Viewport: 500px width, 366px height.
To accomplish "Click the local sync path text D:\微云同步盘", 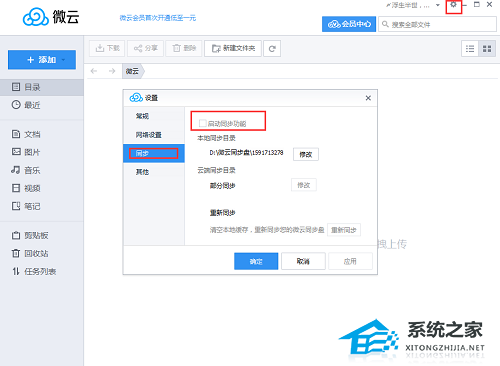I will tap(246, 153).
